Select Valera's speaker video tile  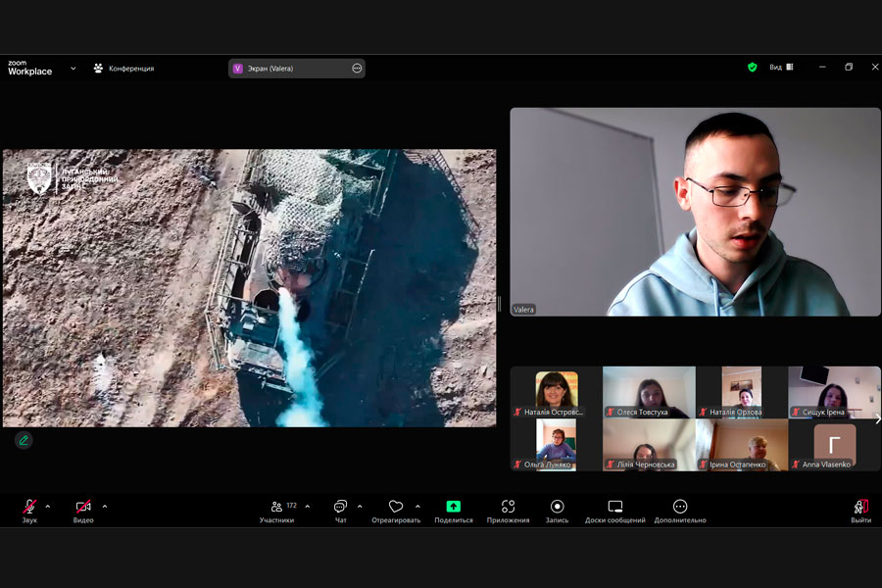(x=695, y=212)
